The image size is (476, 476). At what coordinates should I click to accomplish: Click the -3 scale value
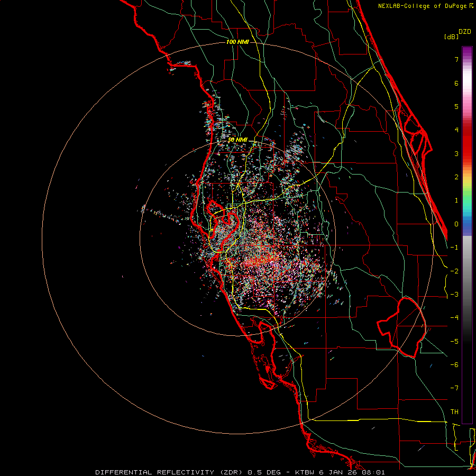(x=454, y=295)
